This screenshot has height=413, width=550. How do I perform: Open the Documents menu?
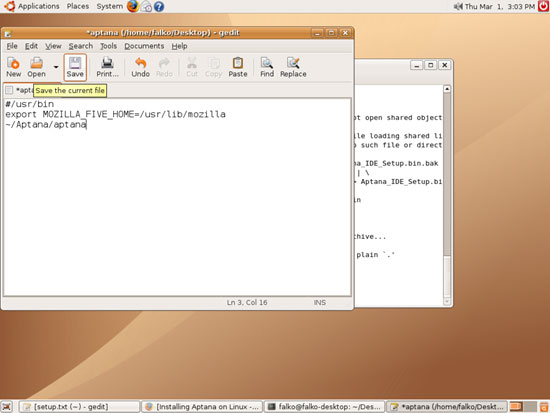[x=144, y=46]
